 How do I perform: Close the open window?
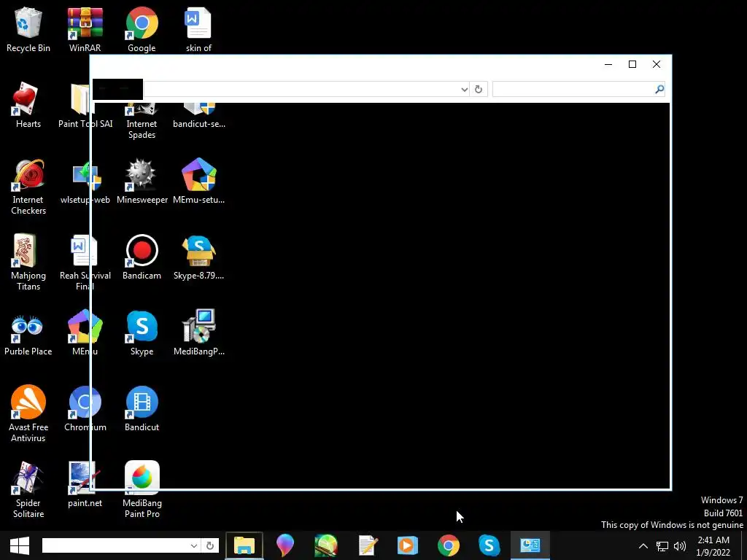click(x=657, y=64)
